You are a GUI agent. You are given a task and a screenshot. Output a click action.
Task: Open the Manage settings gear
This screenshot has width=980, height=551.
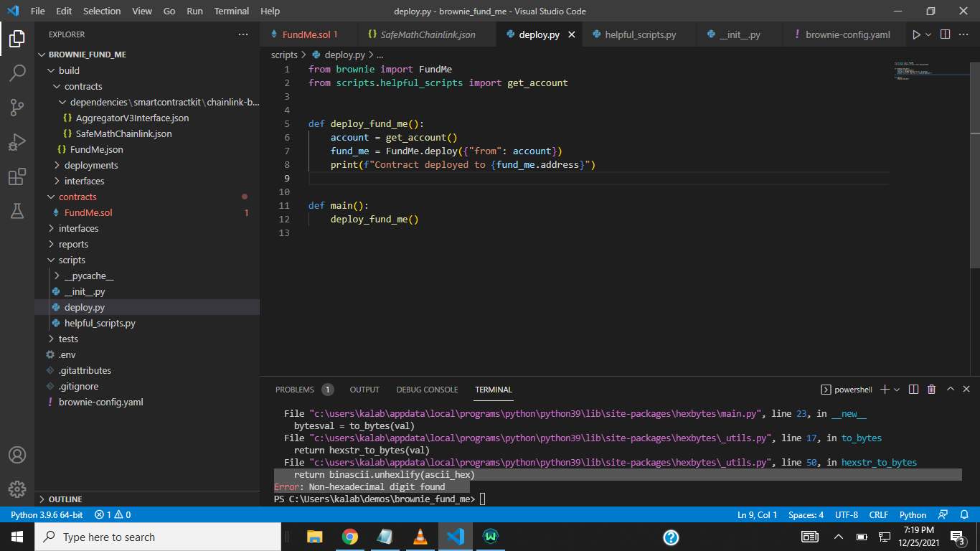(x=17, y=489)
